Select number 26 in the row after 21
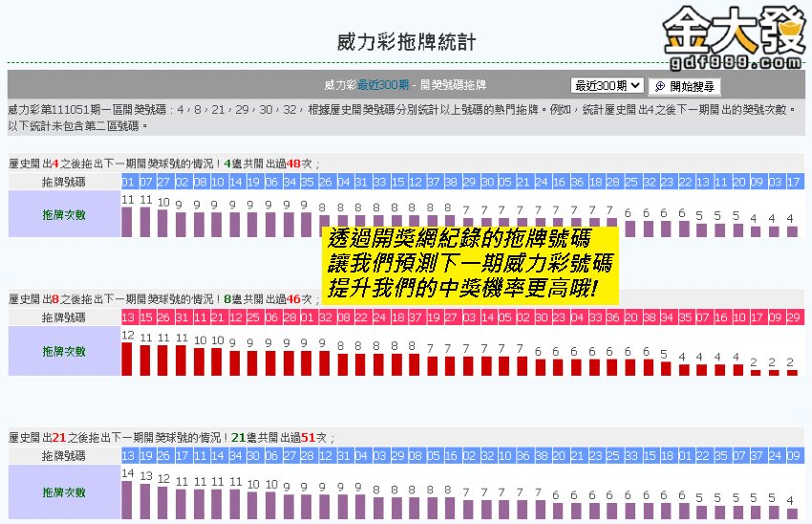The image size is (812, 524). coord(163,455)
